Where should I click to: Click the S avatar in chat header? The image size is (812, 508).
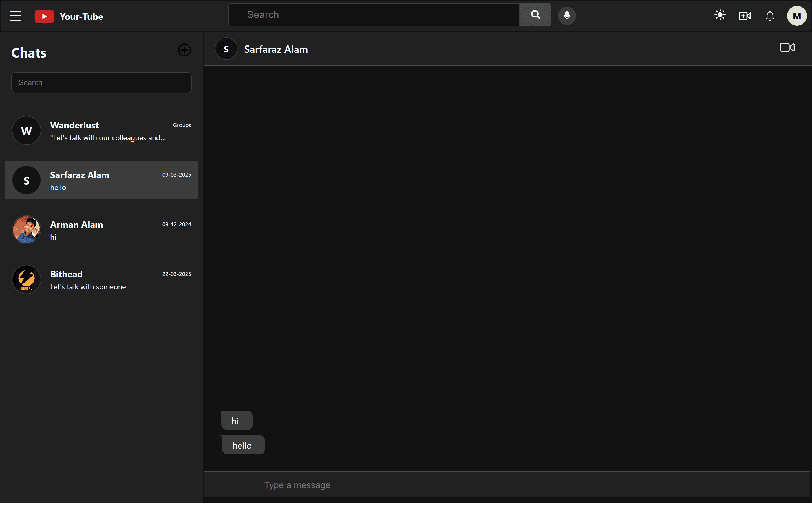coord(226,49)
